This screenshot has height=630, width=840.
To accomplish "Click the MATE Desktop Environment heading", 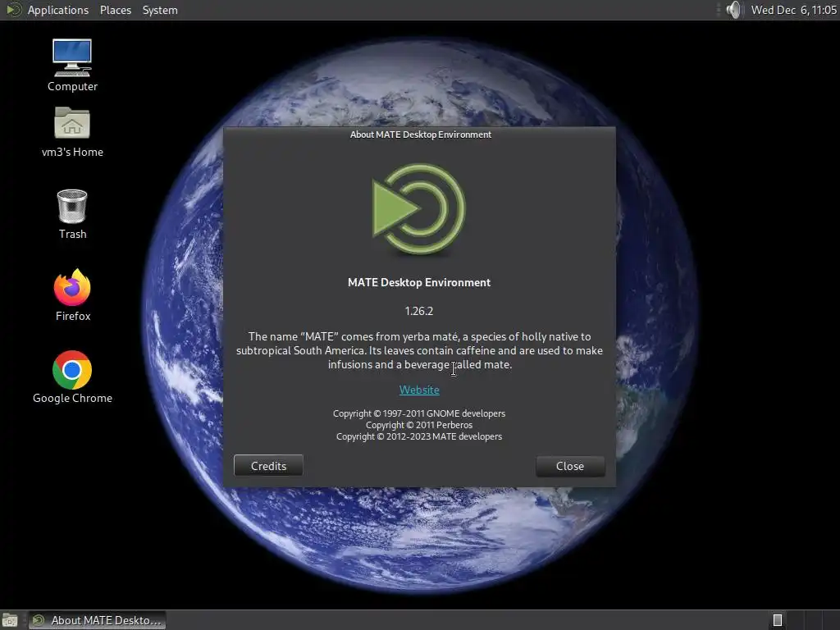I will [x=419, y=282].
